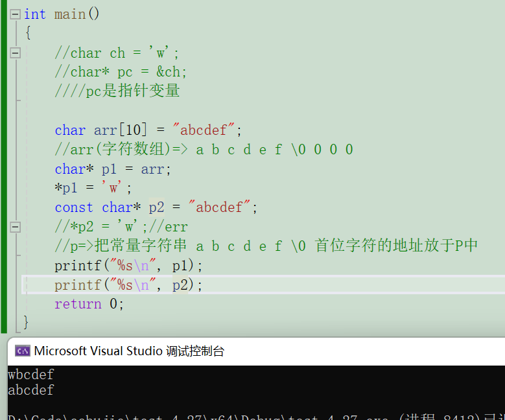Click the console icon in the debug console title
The width and height of the screenshot is (505, 420).
(23, 351)
